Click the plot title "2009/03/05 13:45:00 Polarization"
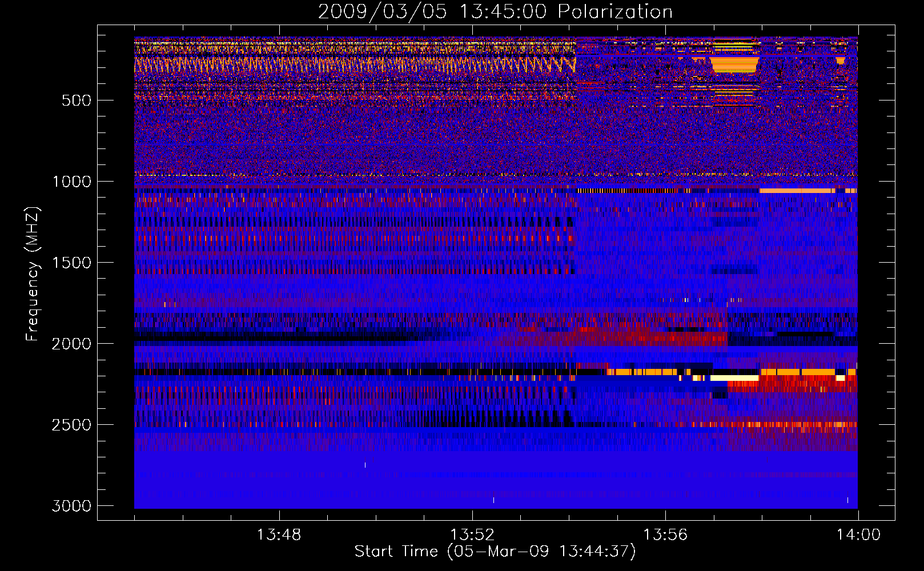924x571 pixels. tap(495, 11)
